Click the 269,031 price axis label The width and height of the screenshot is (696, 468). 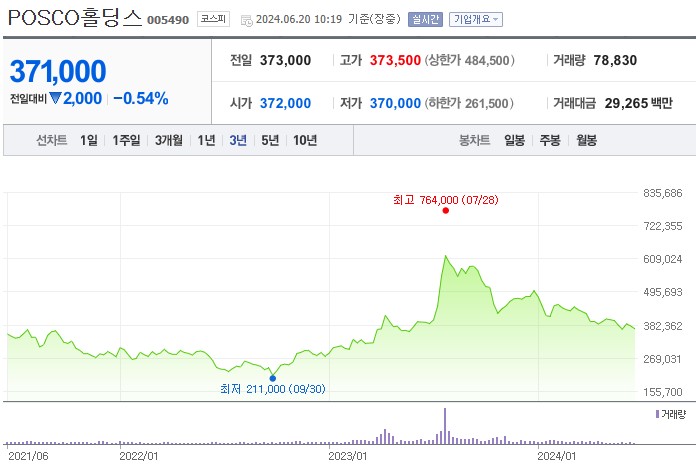[662, 359]
